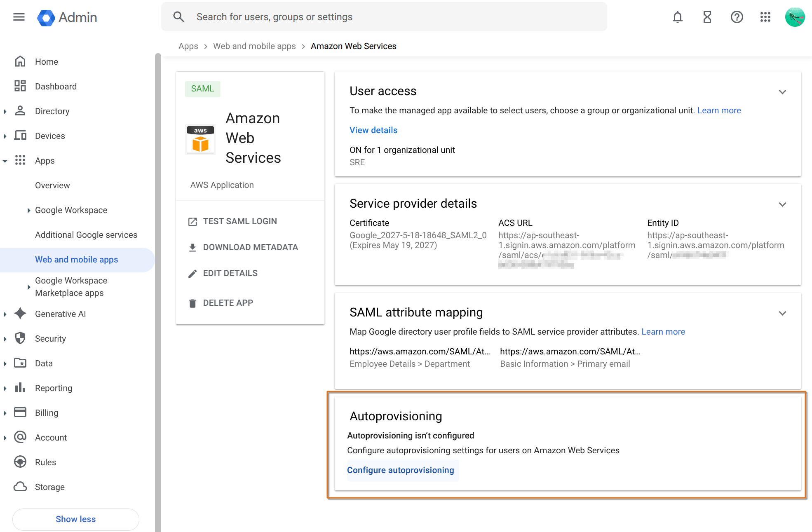Open Additional Google services
The height and width of the screenshot is (532, 812).
pyautogui.click(x=86, y=235)
